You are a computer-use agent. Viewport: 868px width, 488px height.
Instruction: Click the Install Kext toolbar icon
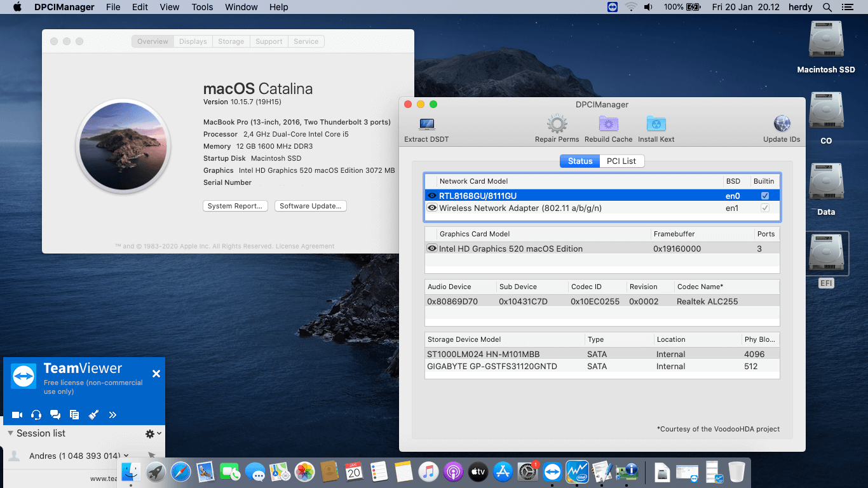pos(656,124)
